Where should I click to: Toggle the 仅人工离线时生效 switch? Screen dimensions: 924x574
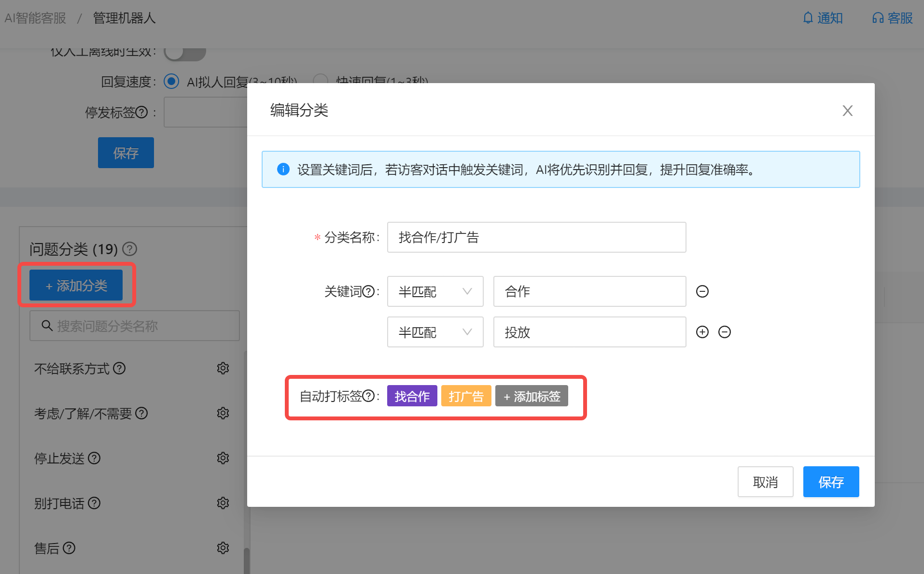tap(185, 52)
